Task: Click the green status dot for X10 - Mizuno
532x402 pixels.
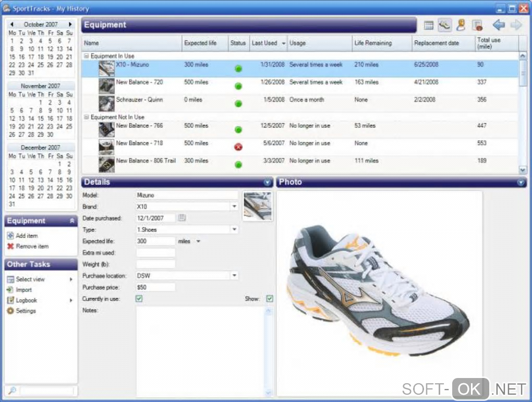Action: pos(238,69)
